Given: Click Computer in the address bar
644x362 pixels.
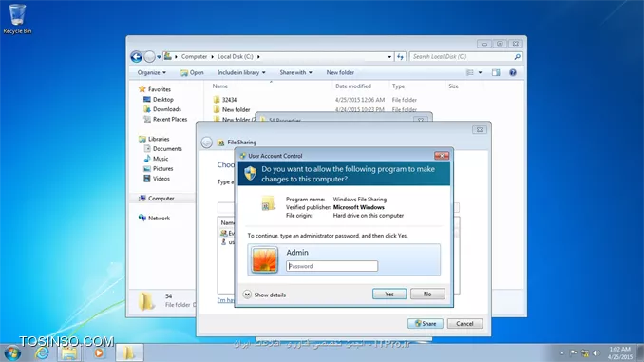Looking at the screenshot, I should (195, 56).
